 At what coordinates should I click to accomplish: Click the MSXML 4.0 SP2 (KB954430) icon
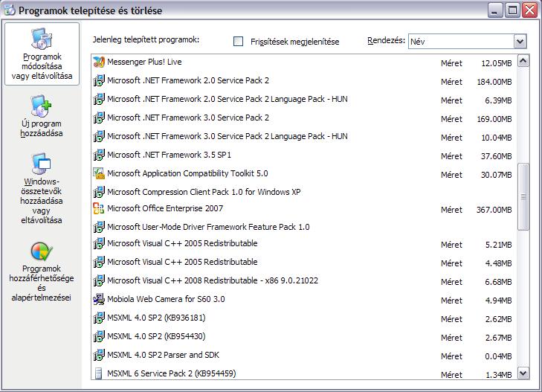click(x=99, y=337)
